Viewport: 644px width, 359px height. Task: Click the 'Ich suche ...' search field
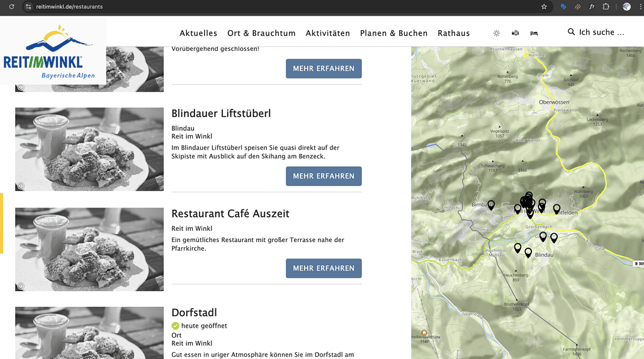click(x=601, y=33)
